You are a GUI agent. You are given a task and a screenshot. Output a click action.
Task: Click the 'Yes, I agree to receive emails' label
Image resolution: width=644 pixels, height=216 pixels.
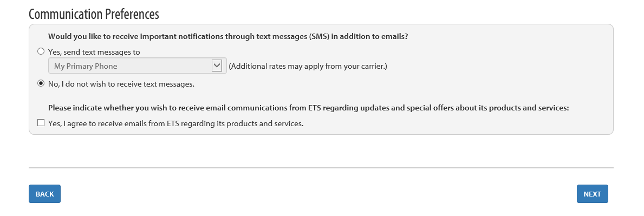(176, 123)
